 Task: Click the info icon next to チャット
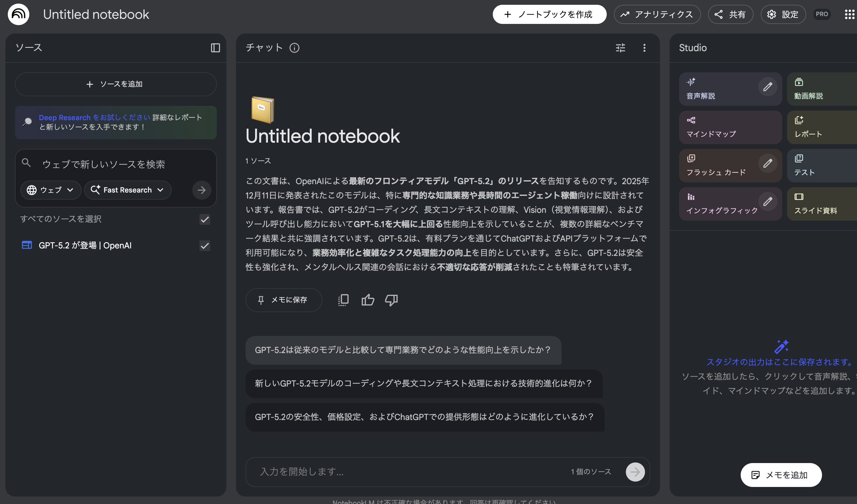[x=294, y=48]
